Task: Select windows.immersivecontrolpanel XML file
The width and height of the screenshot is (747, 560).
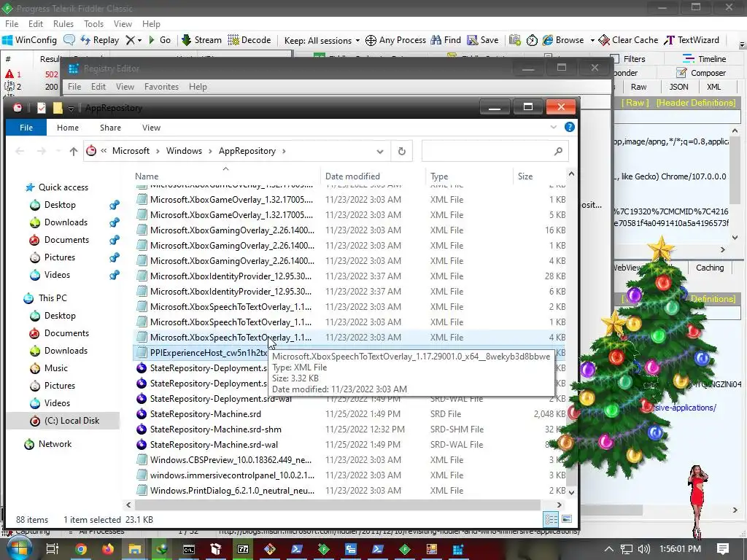Action: 232,475
